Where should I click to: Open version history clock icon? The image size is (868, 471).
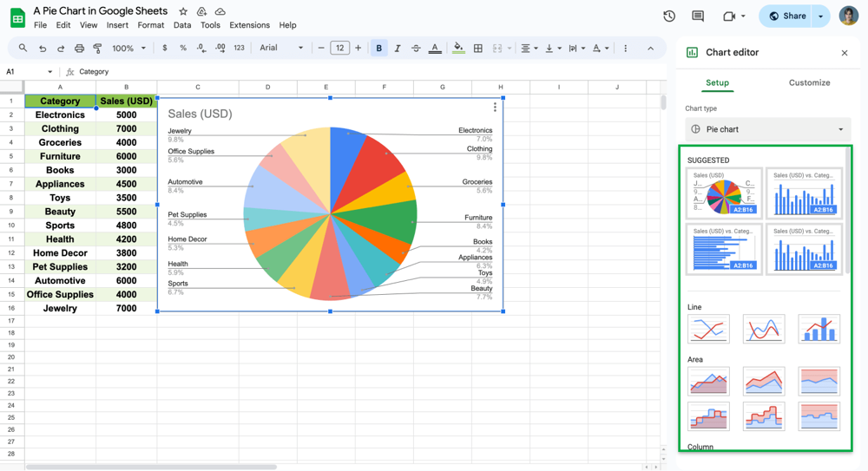[669, 16]
